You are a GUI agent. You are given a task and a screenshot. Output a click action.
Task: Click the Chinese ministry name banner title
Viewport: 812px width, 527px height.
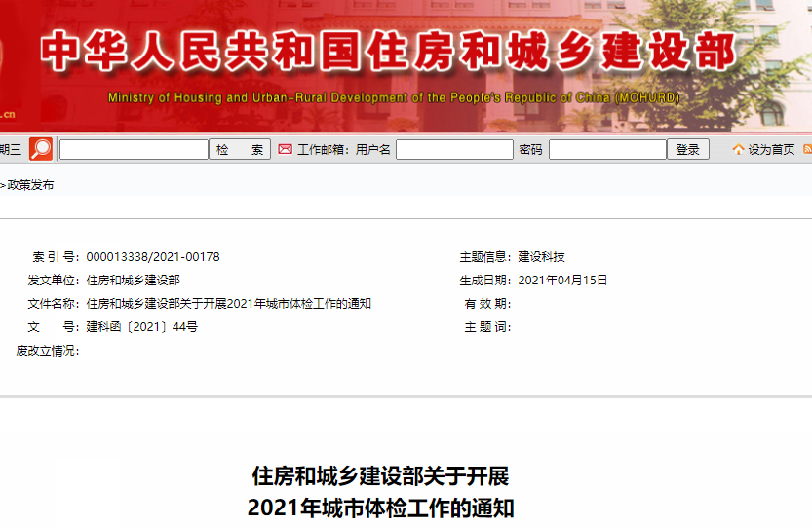coord(388,51)
